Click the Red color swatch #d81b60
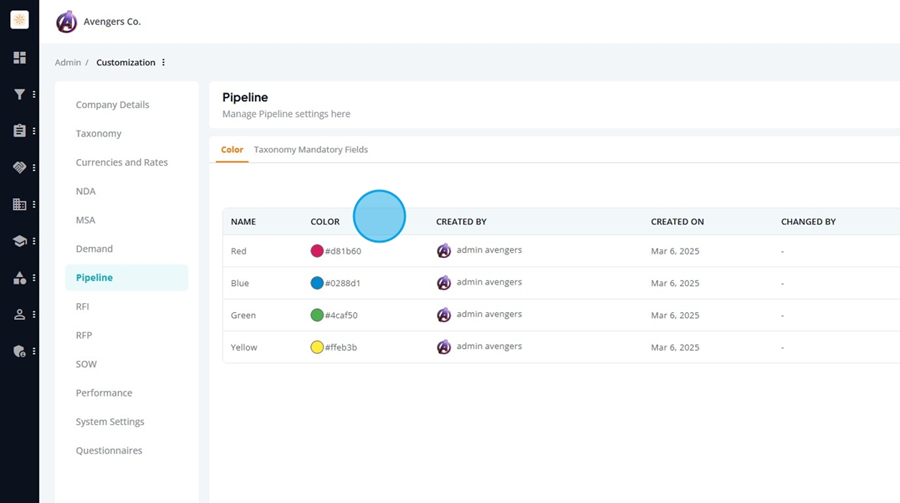The width and height of the screenshot is (900, 503). click(x=317, y=251)
